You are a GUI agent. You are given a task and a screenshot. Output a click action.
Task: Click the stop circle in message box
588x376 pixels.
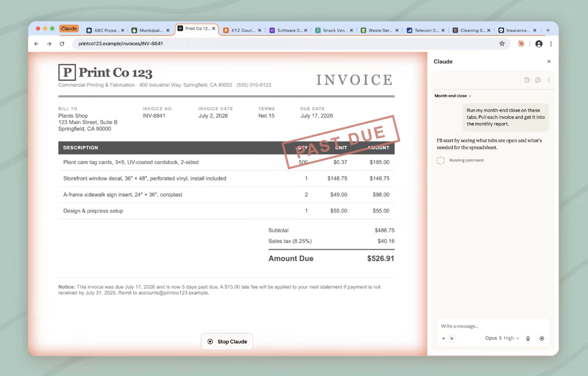click(541, 338)
